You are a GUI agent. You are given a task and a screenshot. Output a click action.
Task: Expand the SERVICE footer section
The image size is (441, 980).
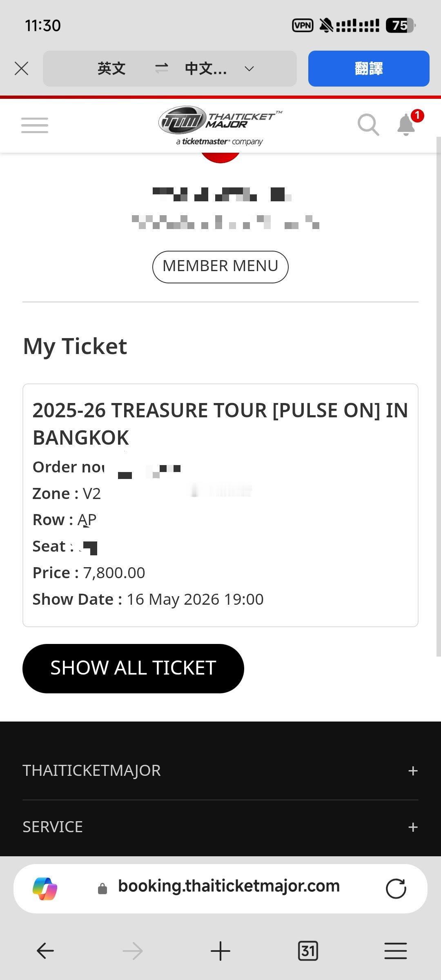coord(413,827)
